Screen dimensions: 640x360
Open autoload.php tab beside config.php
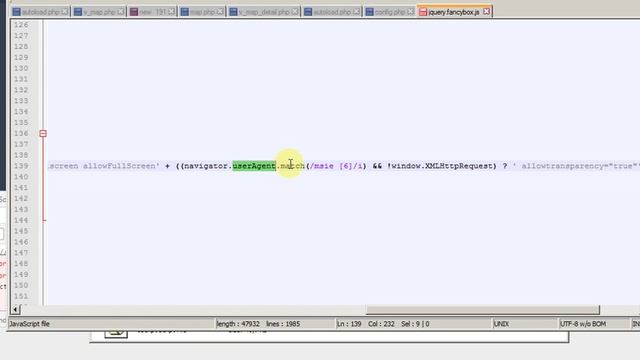pyautogui.click(x=331, y=12)
